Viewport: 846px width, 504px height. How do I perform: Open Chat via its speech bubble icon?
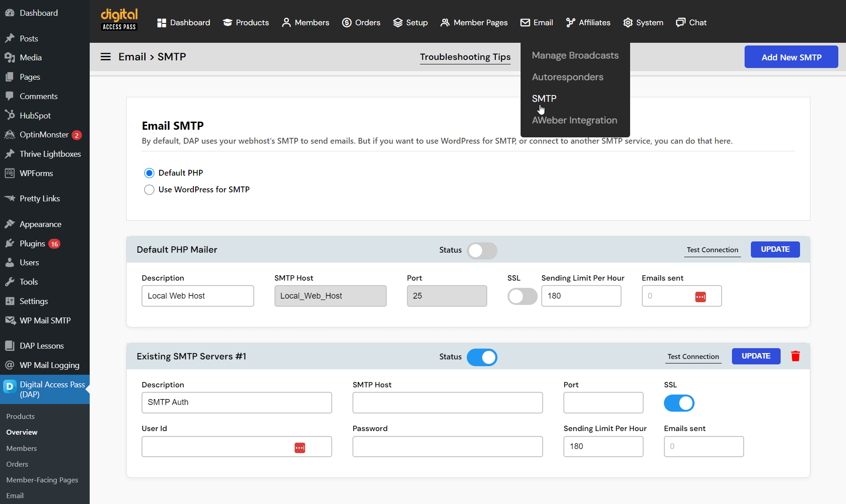tap(680, 22)
